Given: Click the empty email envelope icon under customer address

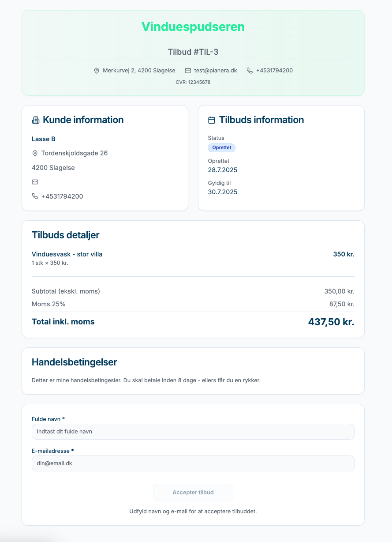Looking at the screenshot, I should tap(35, 182).
